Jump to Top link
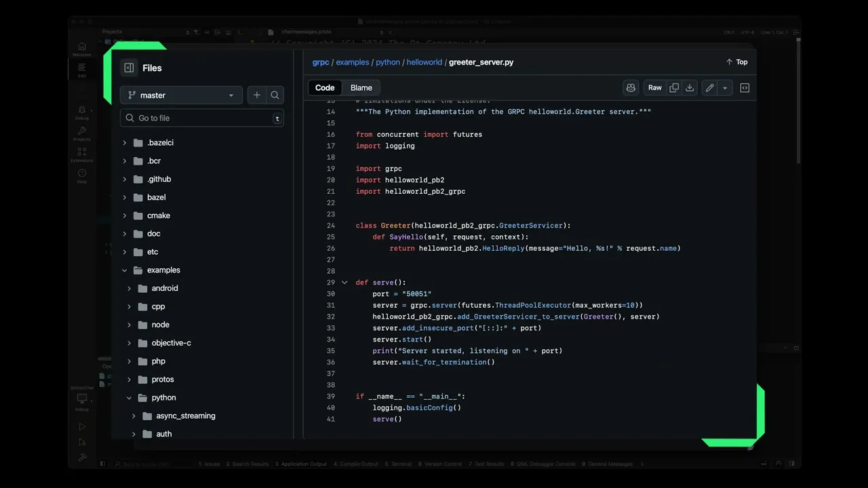Screen dimensions: 868x488 [x=736, y=62]
